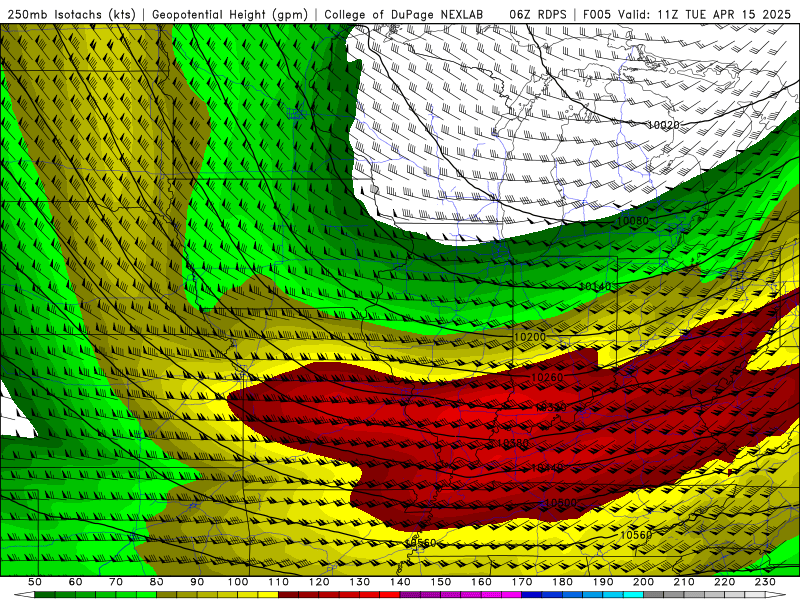Click the 60 value on the color scale
Screen dimensions: 800x600
click(x=75, y=582)
